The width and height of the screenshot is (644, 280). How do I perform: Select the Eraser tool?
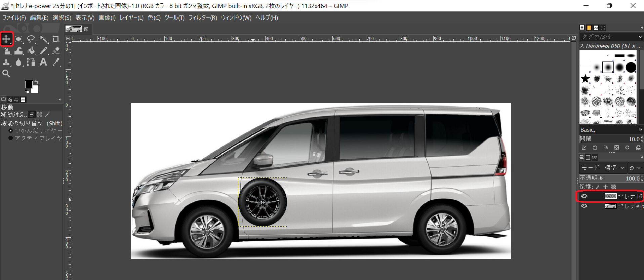point(56,51)
